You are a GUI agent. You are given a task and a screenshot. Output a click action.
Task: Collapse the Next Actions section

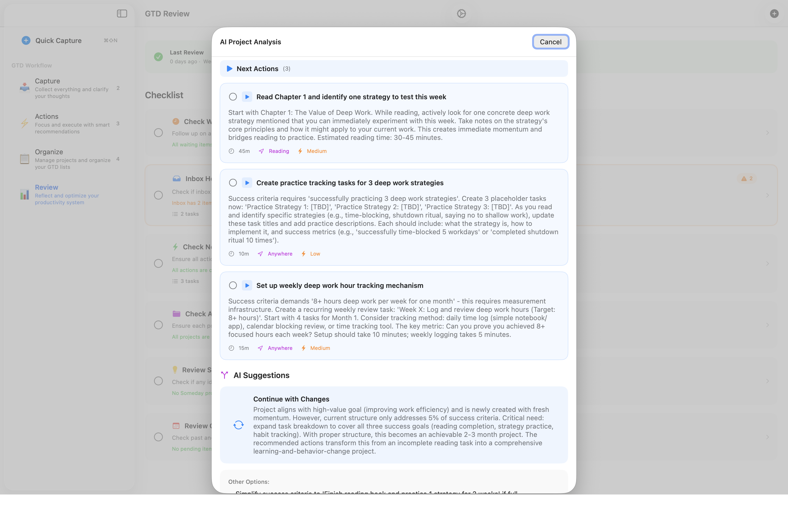point(230,69)
